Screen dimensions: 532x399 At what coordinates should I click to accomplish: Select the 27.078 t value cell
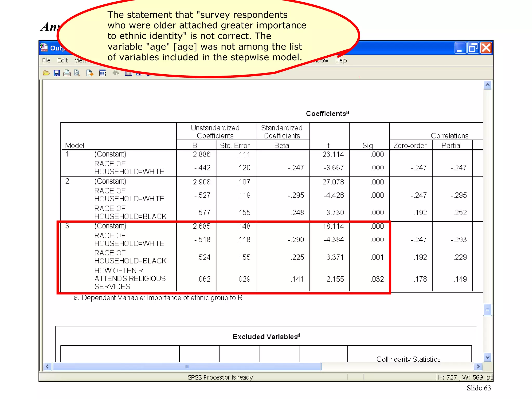click(x=333, y=182)
